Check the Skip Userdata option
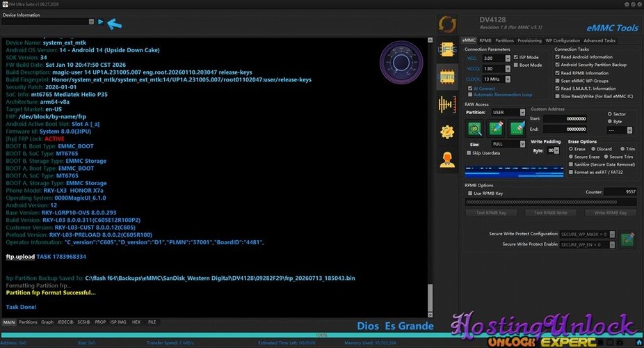Viewport: 644px width, 348px height. click(x=469, y=153)
